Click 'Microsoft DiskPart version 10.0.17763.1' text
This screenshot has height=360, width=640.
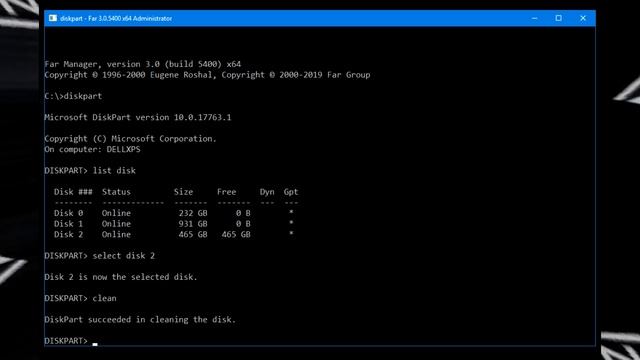pyautogui.click(x=138, y=117)
